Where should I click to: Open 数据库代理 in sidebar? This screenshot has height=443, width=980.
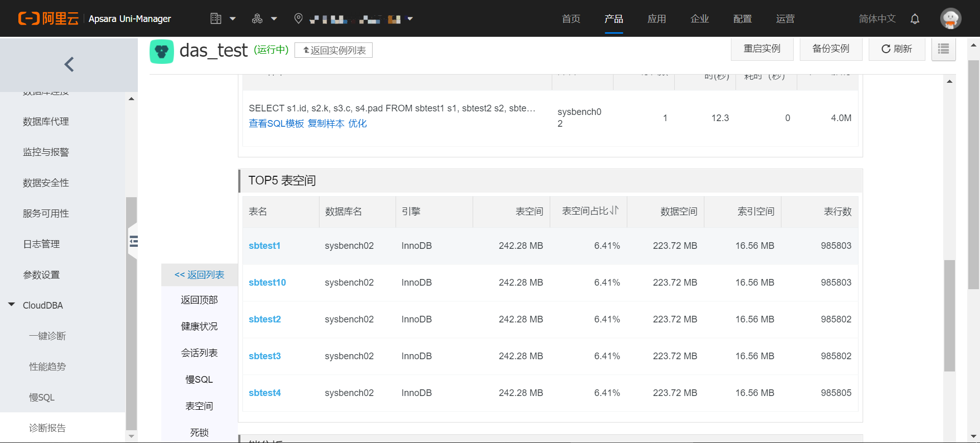pos(46,122)
